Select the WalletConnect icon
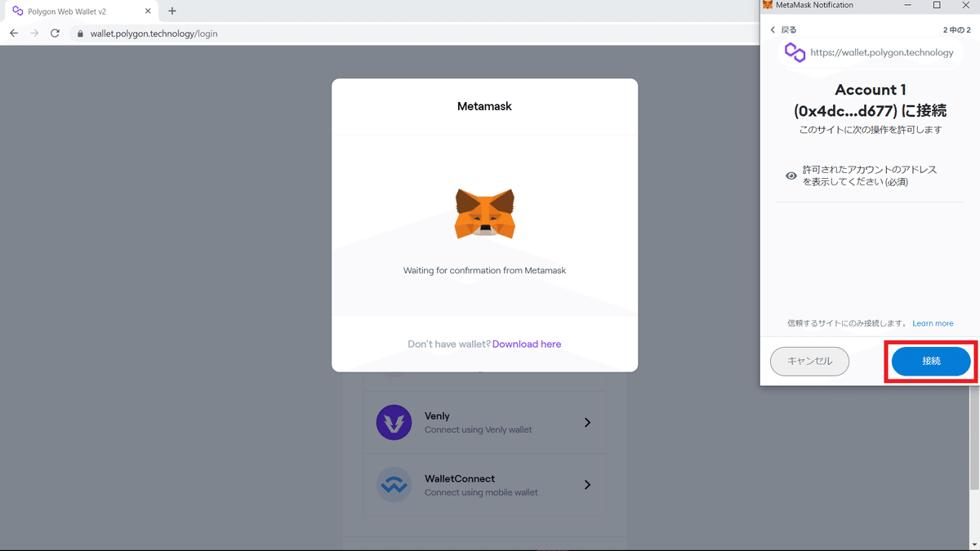Image resolution: width=980 pixels, height=551 pixels. coord(394,485)
